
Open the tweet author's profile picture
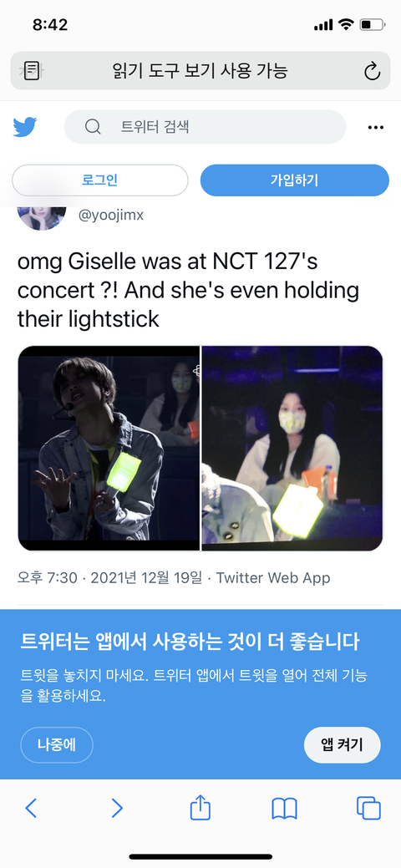(x=42, y=214)
